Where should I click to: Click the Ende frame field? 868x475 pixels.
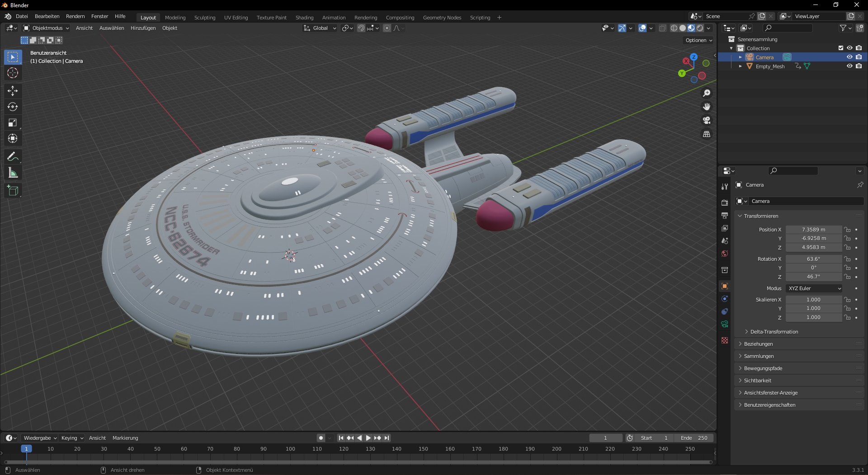[x=694, y=438]
